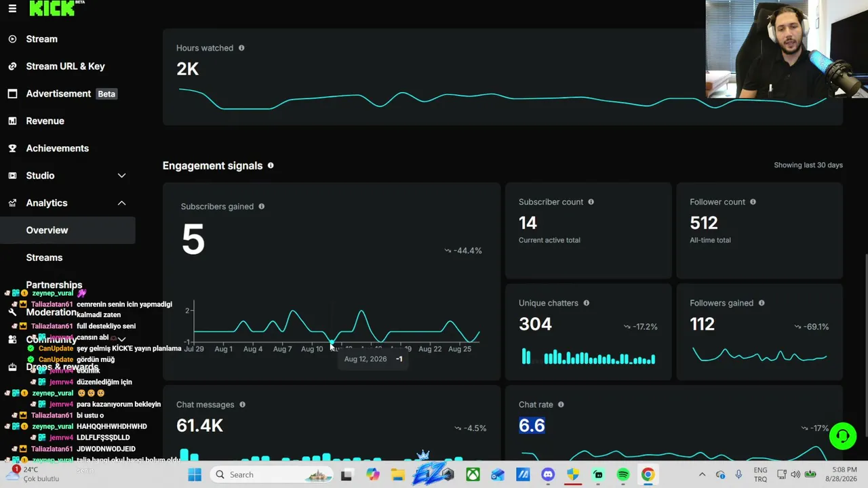
Task: Show info tooltip for Chat rate
Action: [561, 405]
